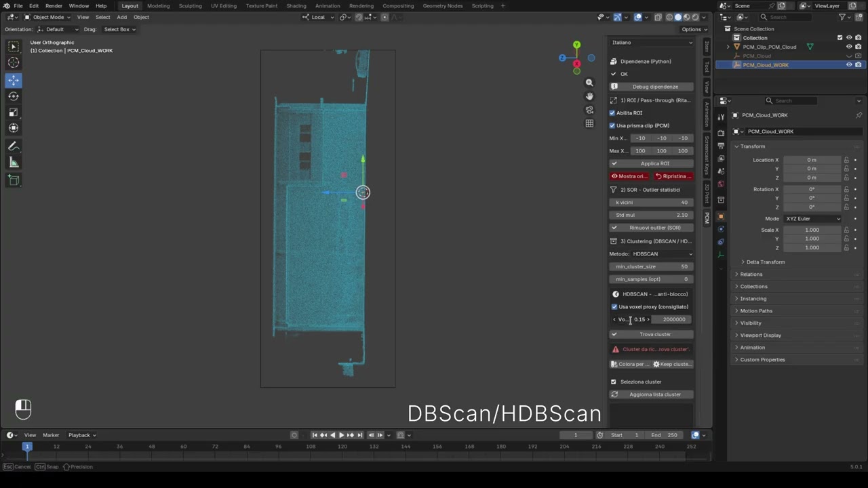This screenshot has width=868, height=488.
Task: Choose the Annotate tool
Action: click(14, 146)
